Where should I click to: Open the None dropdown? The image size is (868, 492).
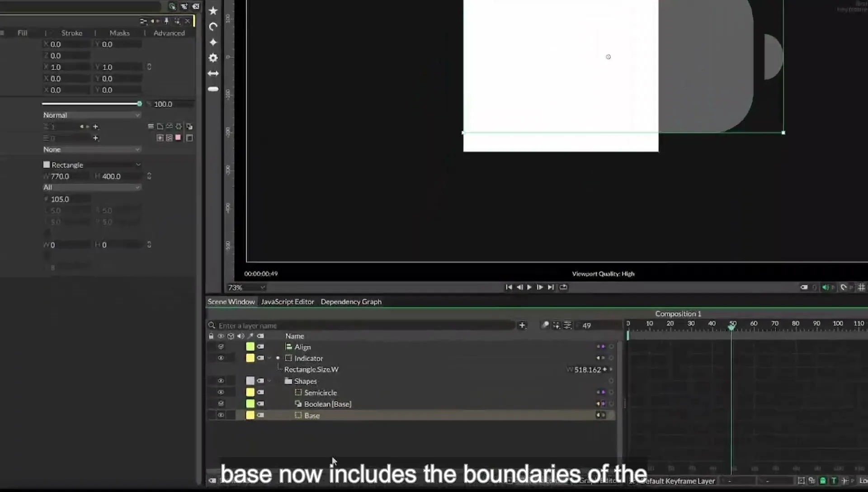click(92, 150)
